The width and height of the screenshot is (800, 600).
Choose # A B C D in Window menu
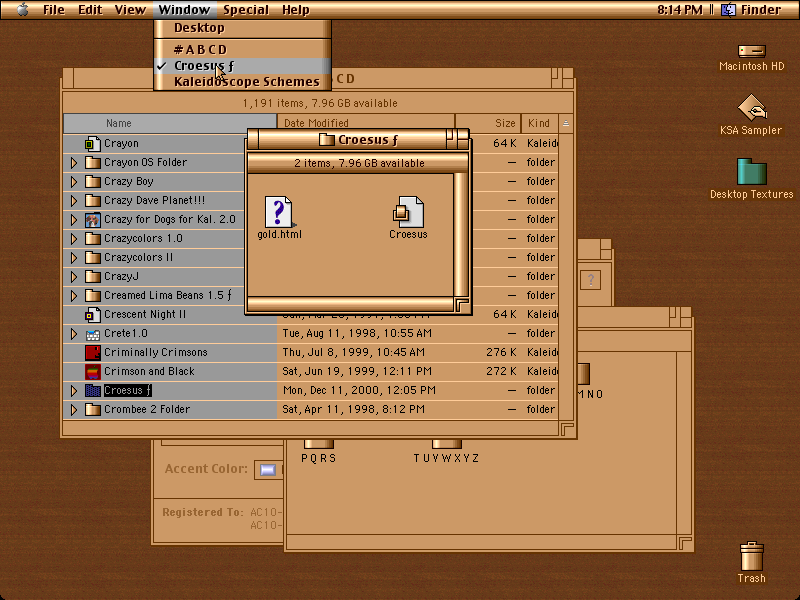242,49
